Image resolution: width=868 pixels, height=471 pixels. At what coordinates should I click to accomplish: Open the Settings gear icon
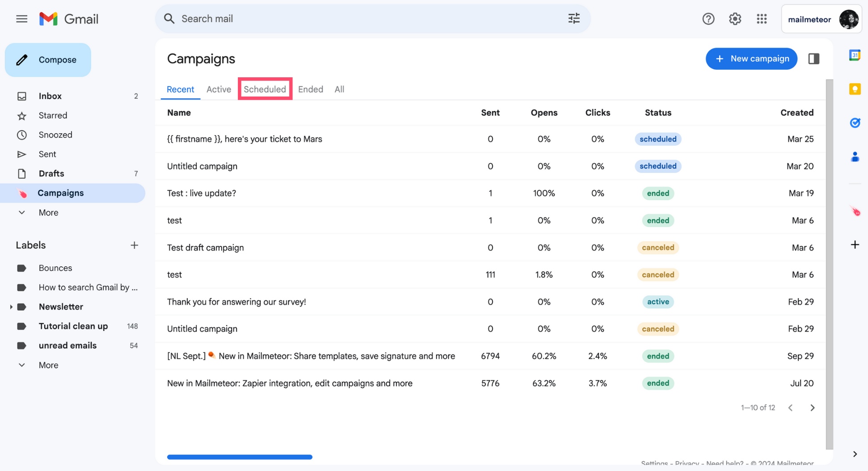735,19
